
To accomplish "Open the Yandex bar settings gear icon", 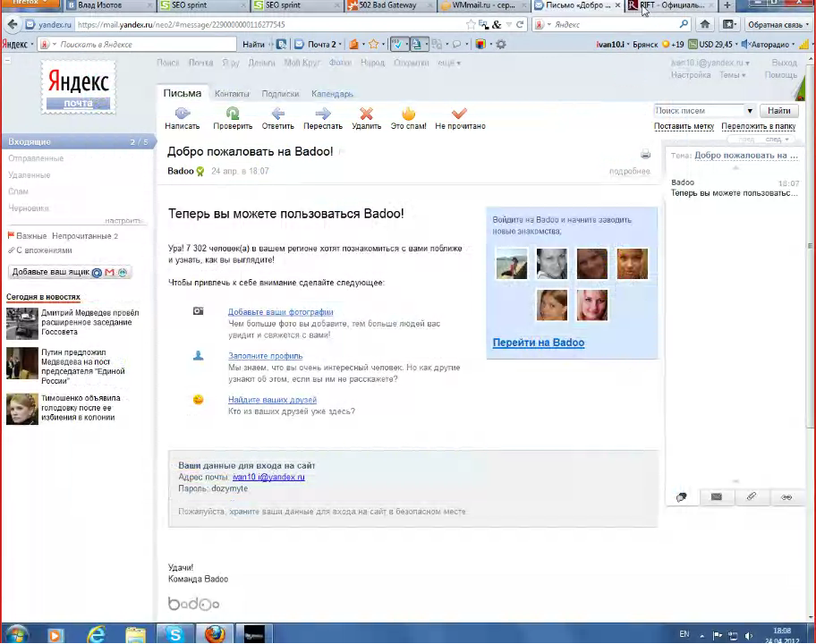I will (501, 44).
